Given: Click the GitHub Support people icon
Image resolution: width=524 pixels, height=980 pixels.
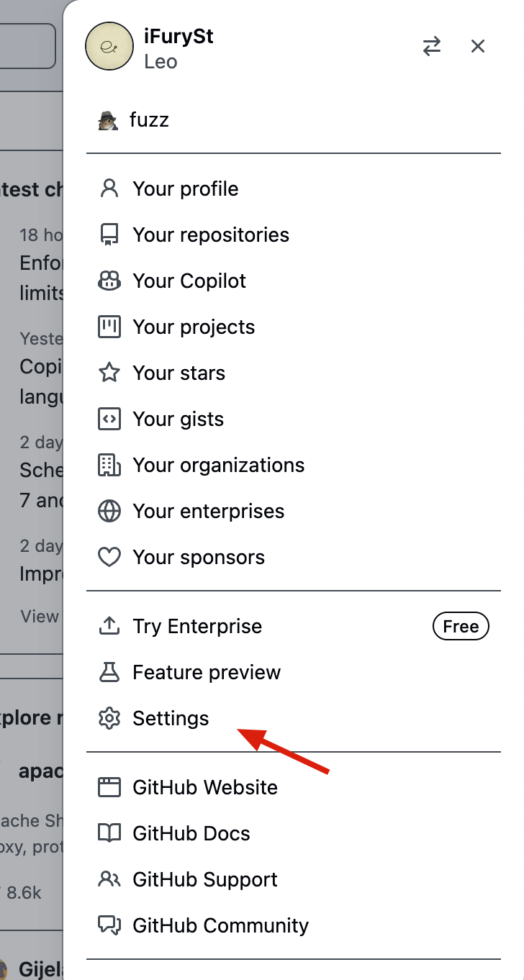Looking at the screenshot, I should pos(109,879).
